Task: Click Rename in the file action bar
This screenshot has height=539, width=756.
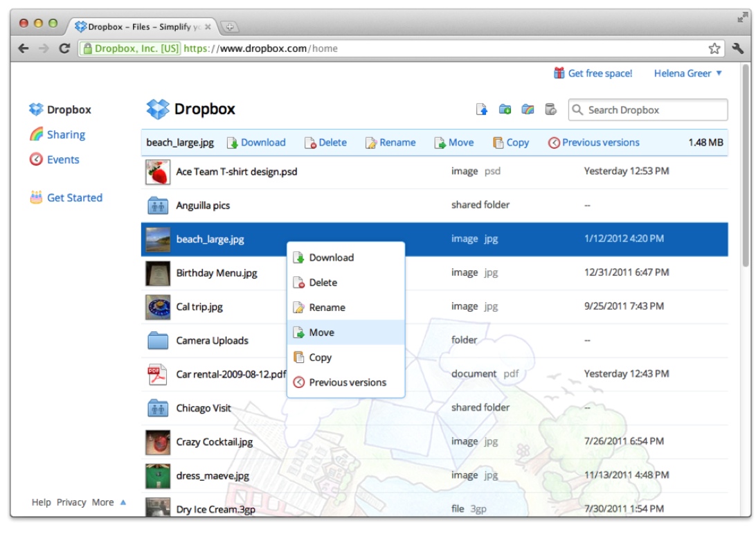Action: coord(390,143)
